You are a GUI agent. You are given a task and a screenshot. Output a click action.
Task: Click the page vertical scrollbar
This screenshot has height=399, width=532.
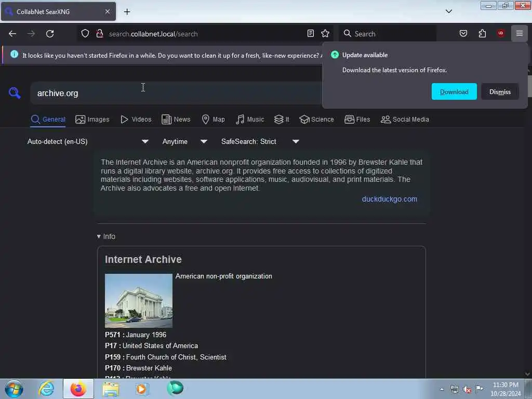pyautogui.click(x=528, y=222)
